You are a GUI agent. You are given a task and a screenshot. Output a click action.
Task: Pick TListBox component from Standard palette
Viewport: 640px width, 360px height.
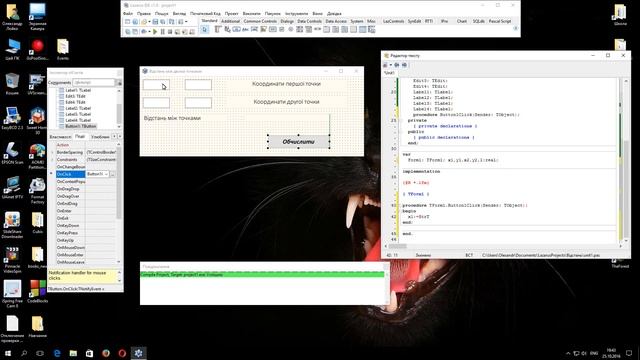coord(300,29)
